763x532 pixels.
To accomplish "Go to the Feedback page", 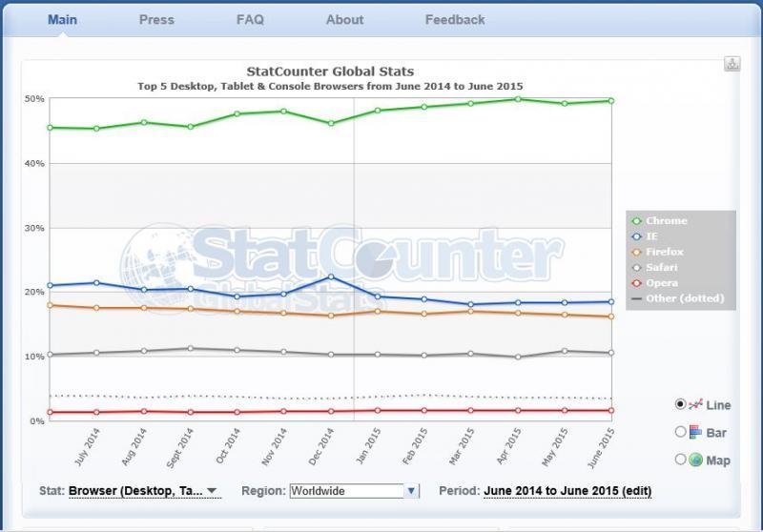I will 455,19.
